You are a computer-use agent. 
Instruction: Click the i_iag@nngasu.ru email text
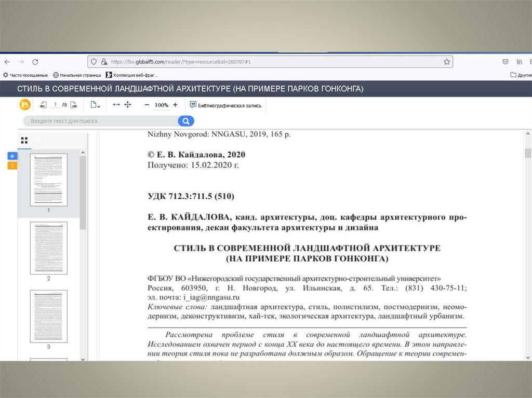[211, 297]
